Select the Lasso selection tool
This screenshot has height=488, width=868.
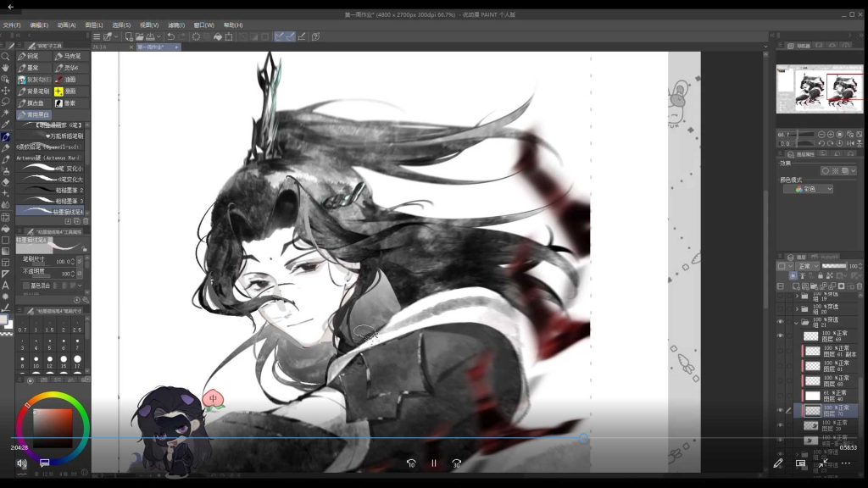tap(6, 102)
